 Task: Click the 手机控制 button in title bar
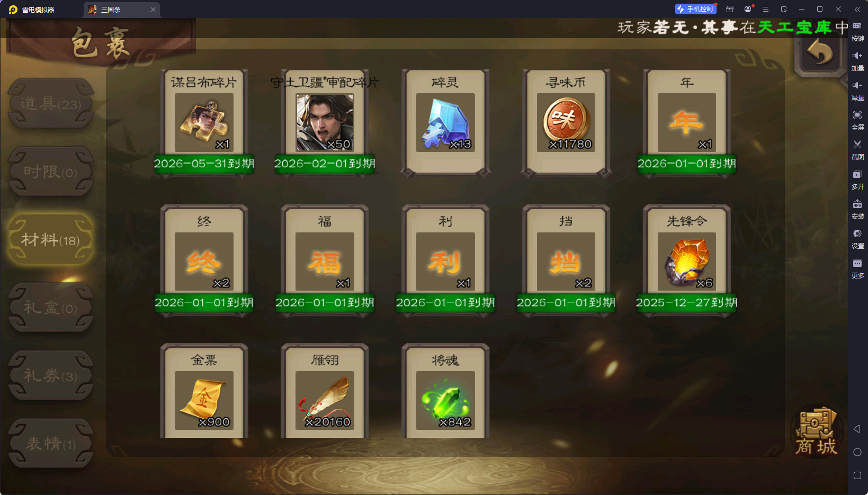pos(695,9)
